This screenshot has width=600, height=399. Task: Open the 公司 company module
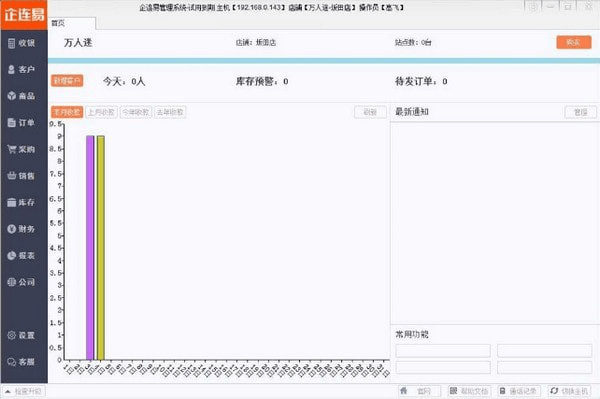22,282
